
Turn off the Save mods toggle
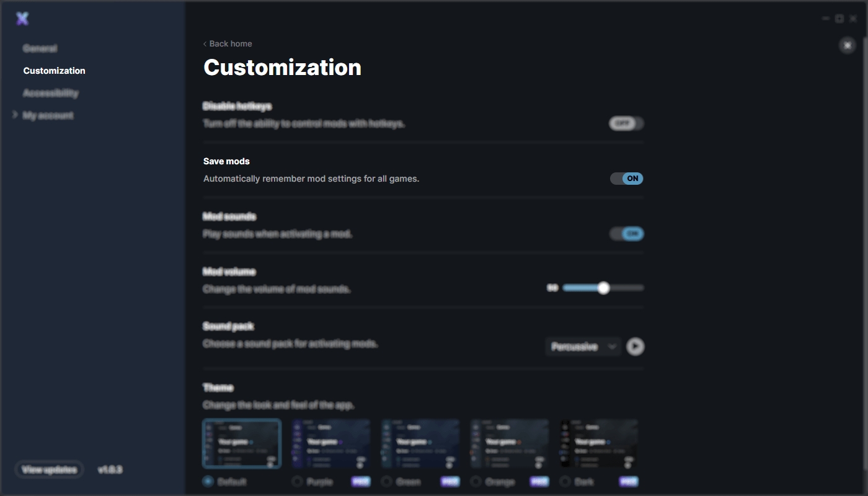pos(626,179)
